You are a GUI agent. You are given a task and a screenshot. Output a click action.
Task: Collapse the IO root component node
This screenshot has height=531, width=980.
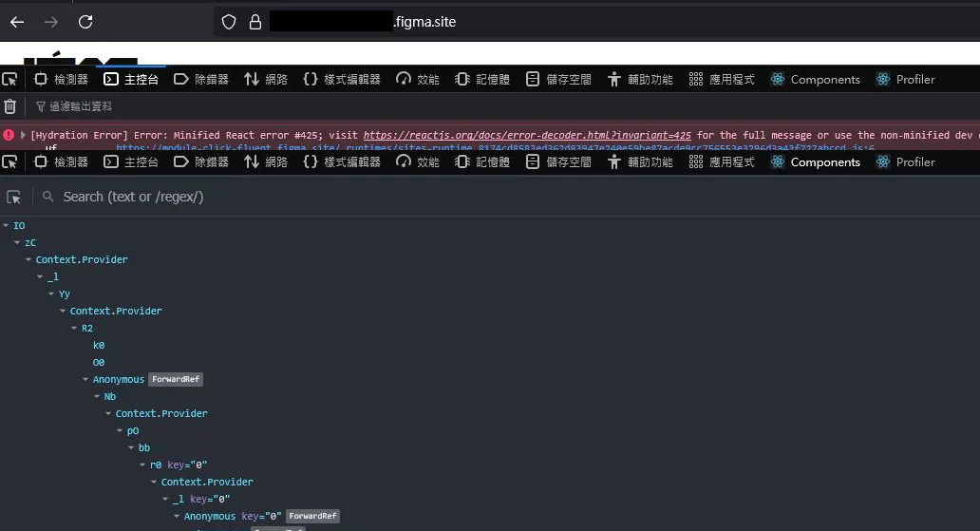[x=7, y=225]
